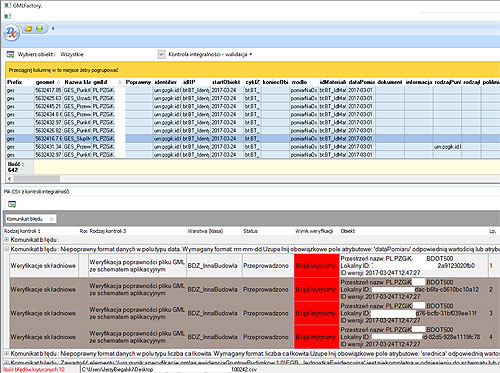Click the Komunikat błędu grouping chip

click(x=30, y=219)
